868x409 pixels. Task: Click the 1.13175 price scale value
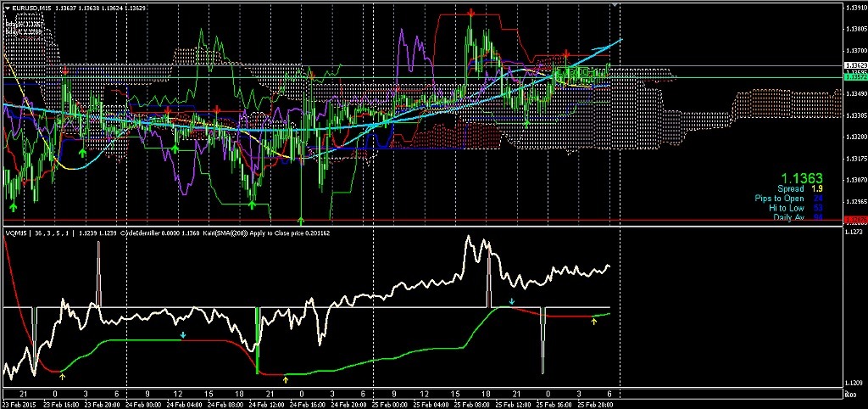click(x=855, y=159)
